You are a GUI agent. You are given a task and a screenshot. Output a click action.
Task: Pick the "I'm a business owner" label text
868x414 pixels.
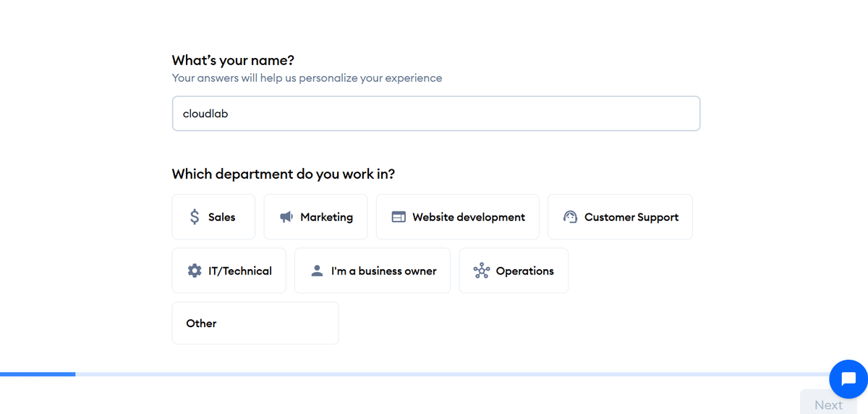point(383,271)
